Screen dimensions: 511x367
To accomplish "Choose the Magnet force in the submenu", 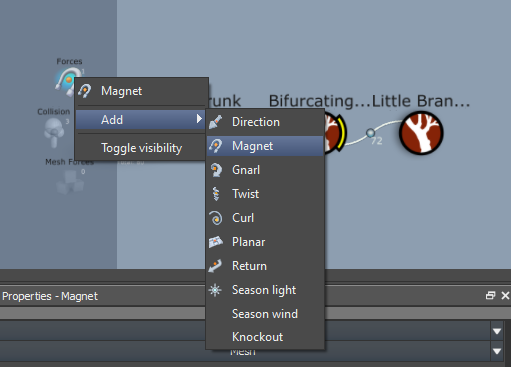I will pos(265,146).
